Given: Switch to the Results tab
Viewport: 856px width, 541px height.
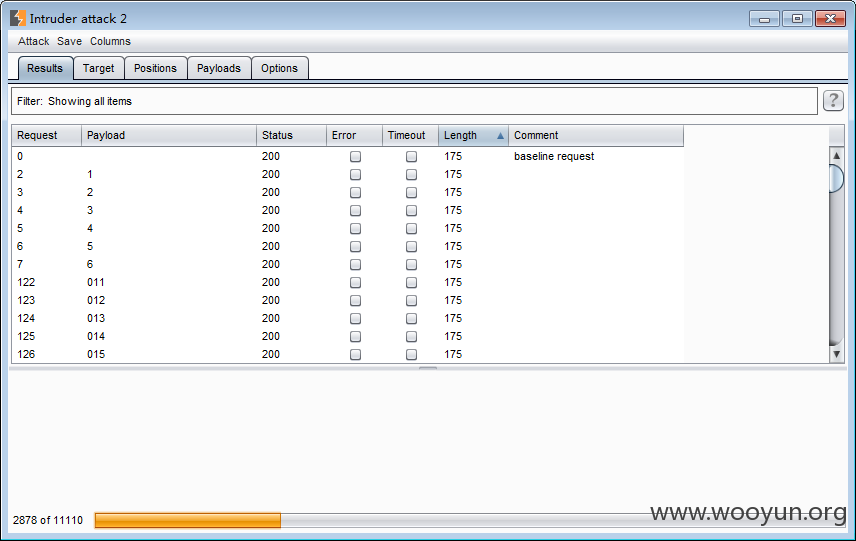Looking at the screenshot, I should (45, 68).
